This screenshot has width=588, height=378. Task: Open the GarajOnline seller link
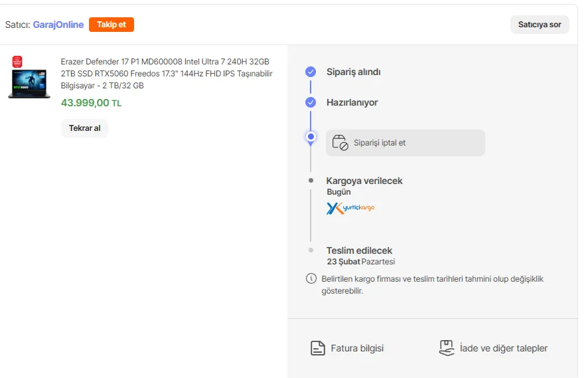(58, 25)
